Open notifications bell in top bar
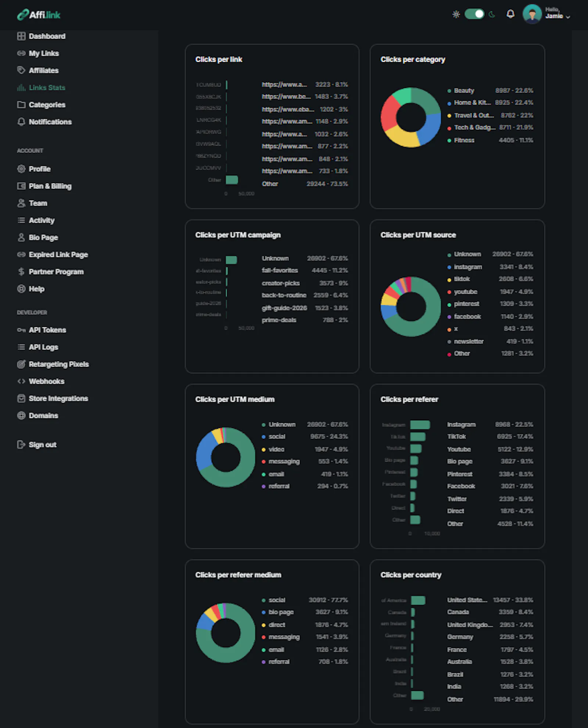 510,14
